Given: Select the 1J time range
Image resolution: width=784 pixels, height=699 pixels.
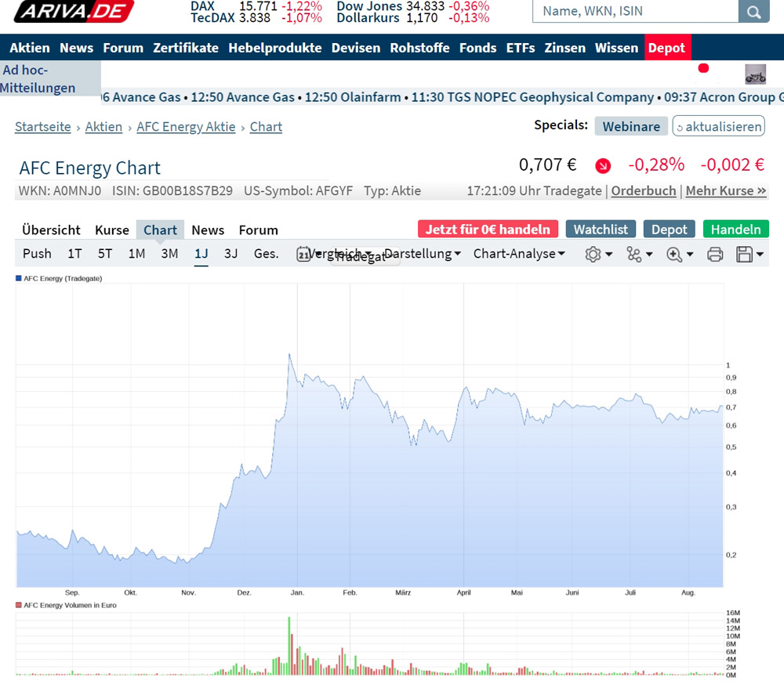Looking at the screenshot, I should 201,254.
